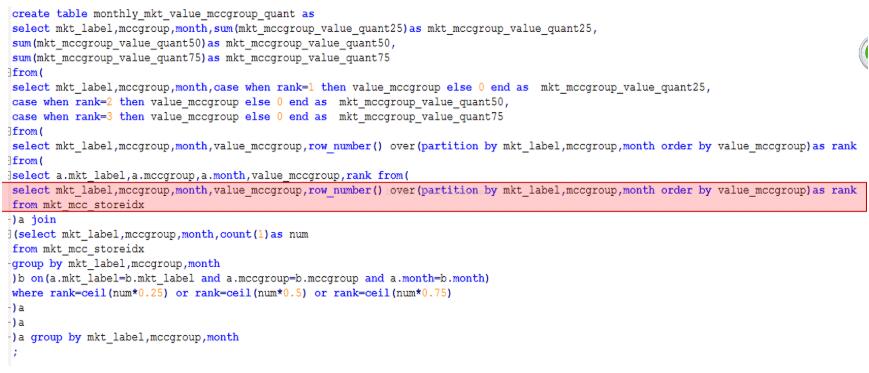
Task: Click highlighted 'from mkt_mcc_storeidx' line
Action: pos(78,205)
